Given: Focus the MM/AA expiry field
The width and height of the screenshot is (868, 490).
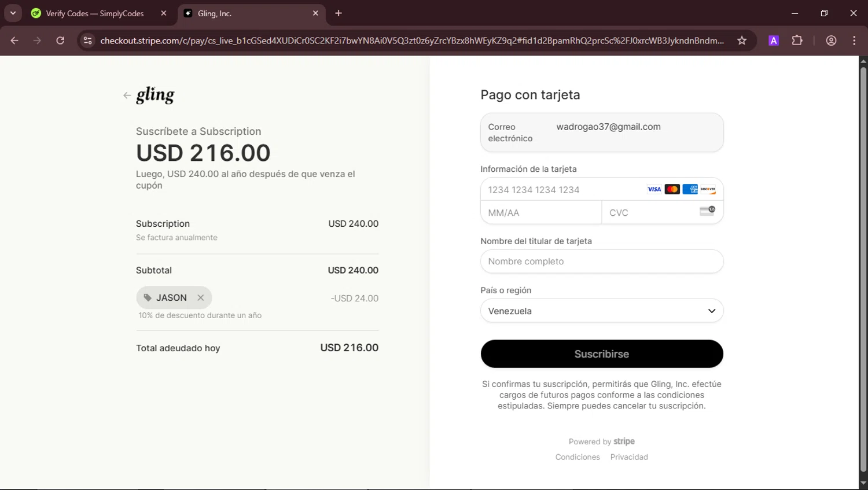Looking at the screenshot, I should click(x=541, y=212).
